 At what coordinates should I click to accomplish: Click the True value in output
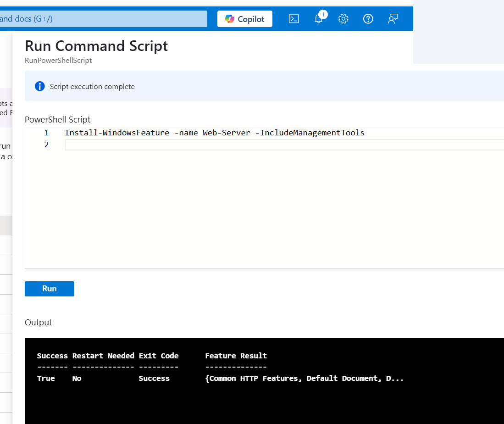(46, 378)
